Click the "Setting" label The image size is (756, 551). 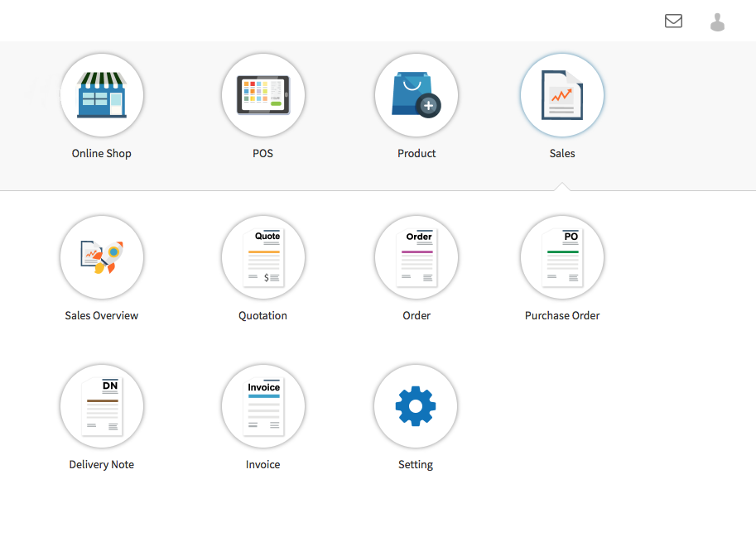point(416,465)
